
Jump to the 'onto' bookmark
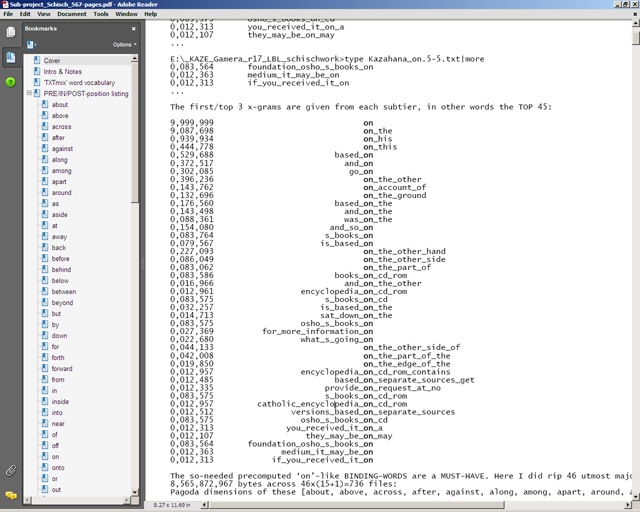pos(58,468)
